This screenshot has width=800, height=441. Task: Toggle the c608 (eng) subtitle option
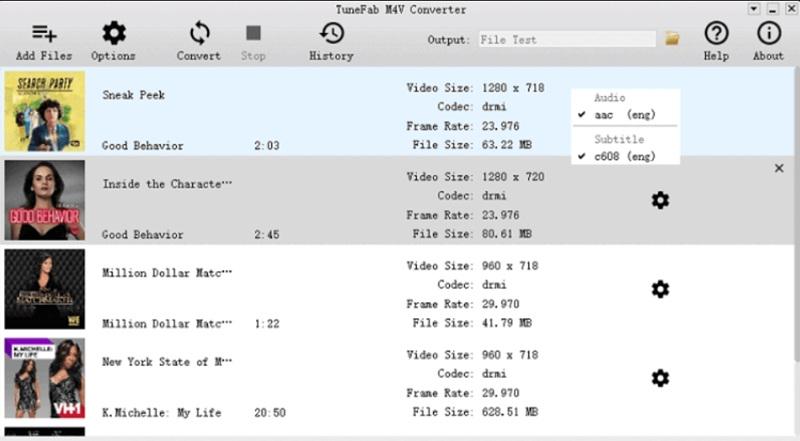618,157
